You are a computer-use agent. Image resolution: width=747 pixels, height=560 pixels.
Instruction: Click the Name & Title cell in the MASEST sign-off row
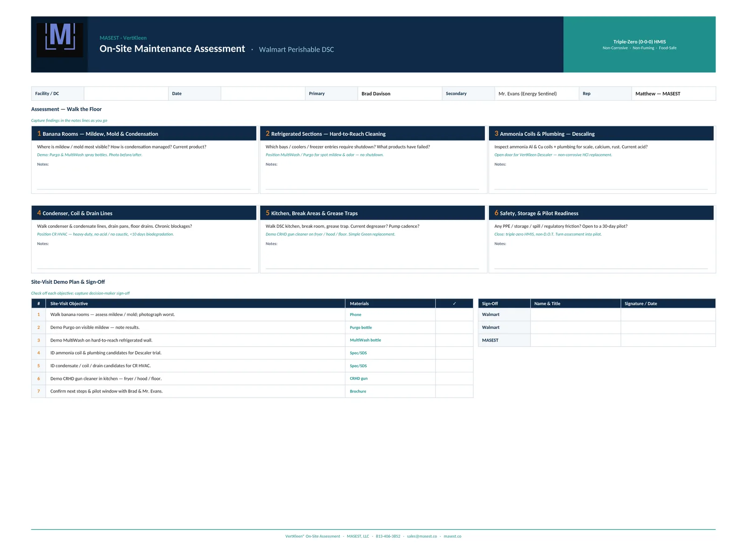pos(576,340)
